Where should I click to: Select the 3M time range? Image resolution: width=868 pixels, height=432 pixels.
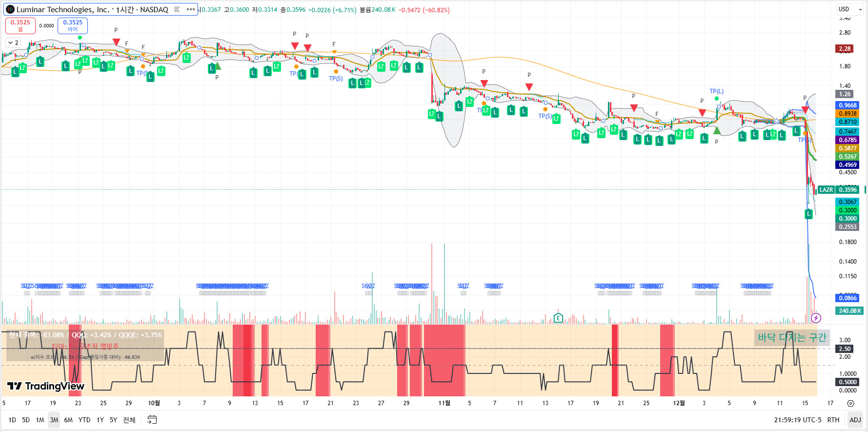pyautogui.click(x=54, y=420)
